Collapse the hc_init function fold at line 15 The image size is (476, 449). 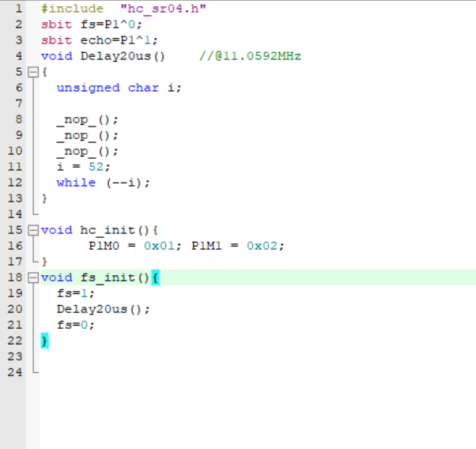(33, 230)
